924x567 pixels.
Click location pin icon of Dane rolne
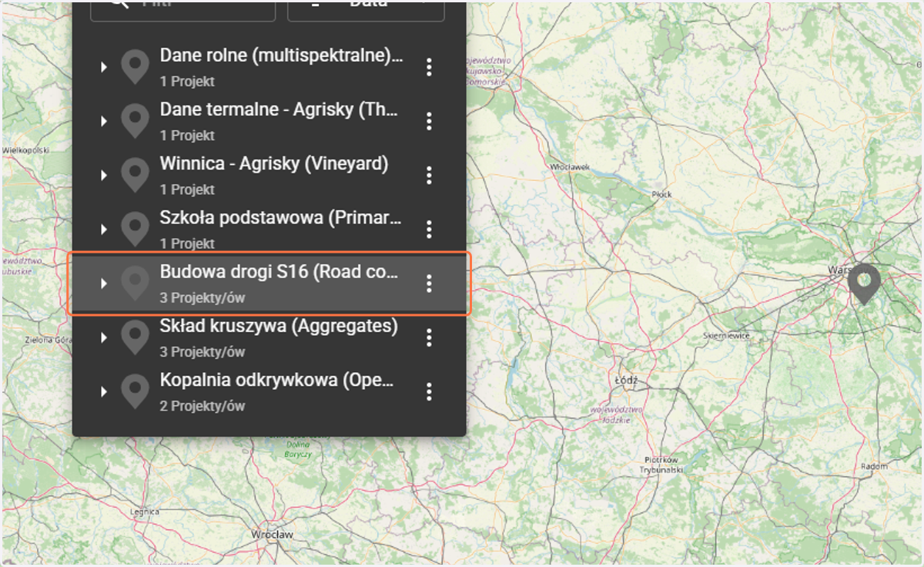click(x=136, y=67)
